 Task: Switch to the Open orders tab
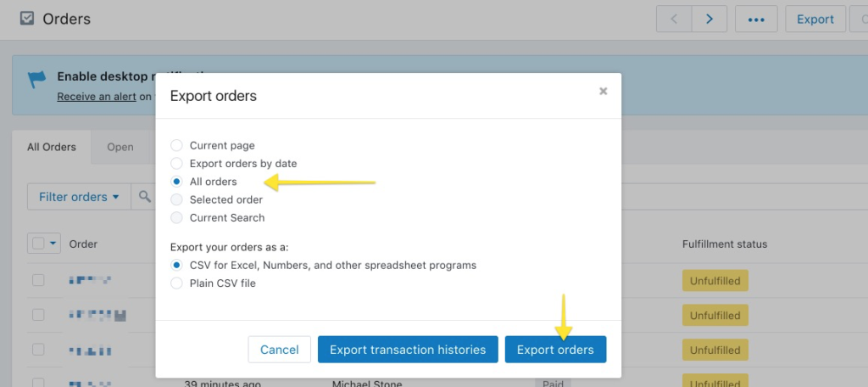120,147
